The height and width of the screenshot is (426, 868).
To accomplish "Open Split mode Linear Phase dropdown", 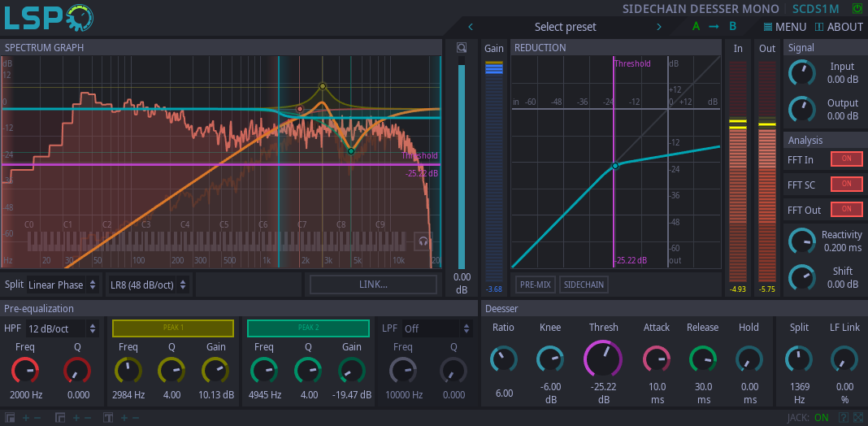I will pyautogui.click(x=63, y=285).
